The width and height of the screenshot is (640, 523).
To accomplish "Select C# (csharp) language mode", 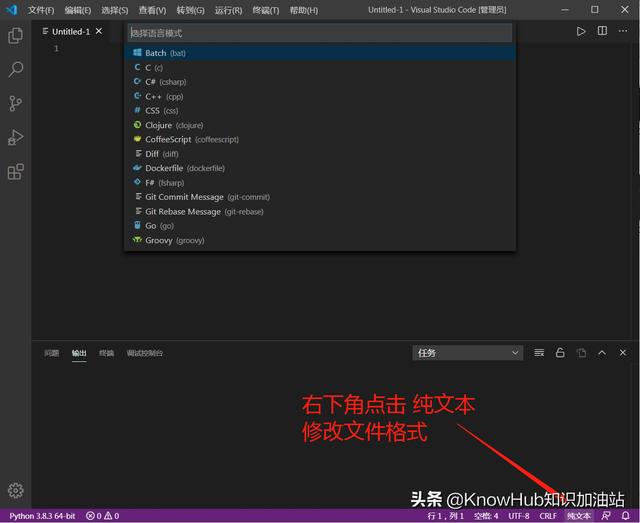I will pos(320,82).
